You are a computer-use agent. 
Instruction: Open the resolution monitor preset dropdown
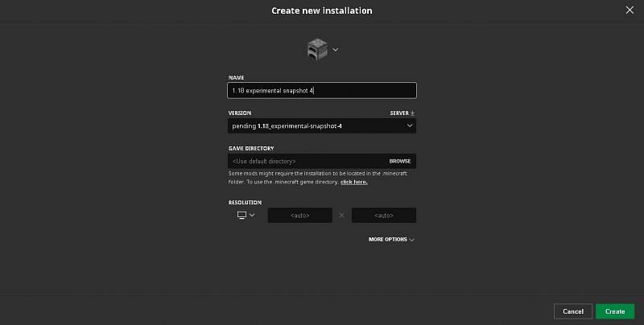click(246, 215)
